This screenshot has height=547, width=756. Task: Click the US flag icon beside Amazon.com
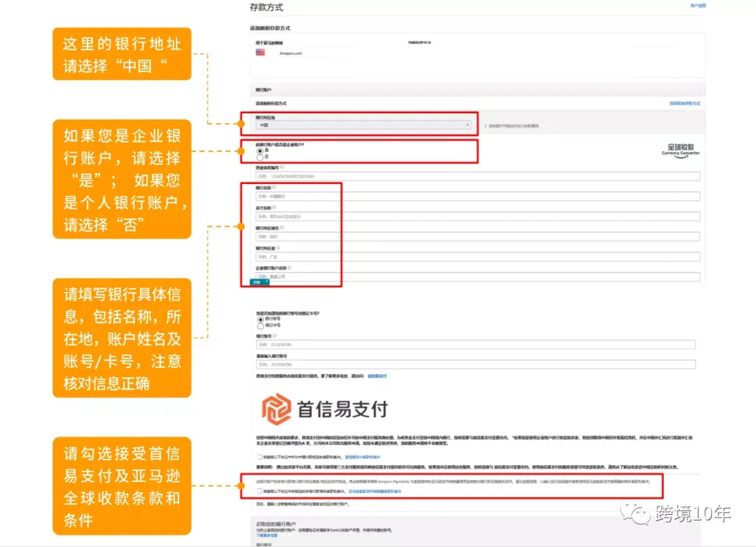pyautogui.click(x=260, y=52)
